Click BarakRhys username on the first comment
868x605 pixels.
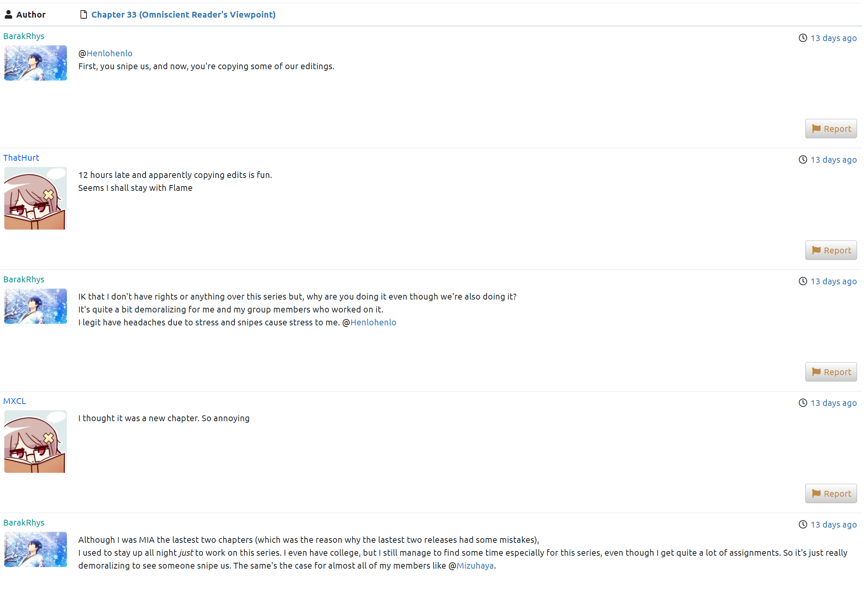pos(24,36)
